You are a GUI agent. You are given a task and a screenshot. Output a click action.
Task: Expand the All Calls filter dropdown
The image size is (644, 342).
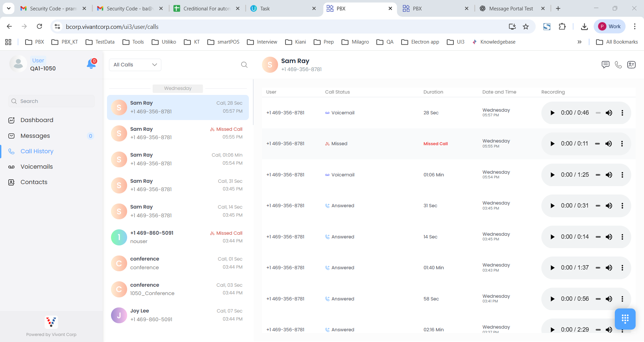(135, 65)
